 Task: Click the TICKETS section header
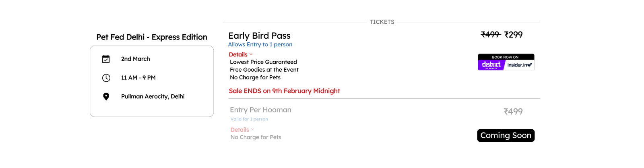point(382,22)
